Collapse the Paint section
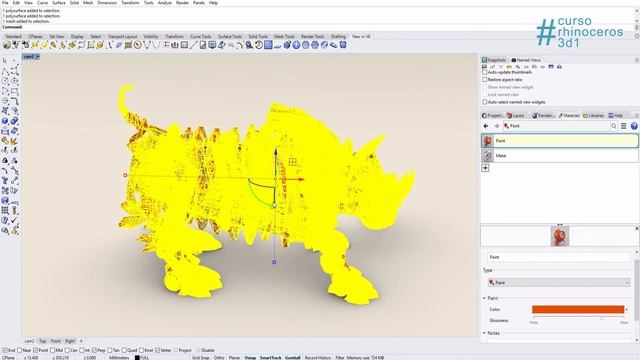The image size is (640, 360). click(484, 298)
